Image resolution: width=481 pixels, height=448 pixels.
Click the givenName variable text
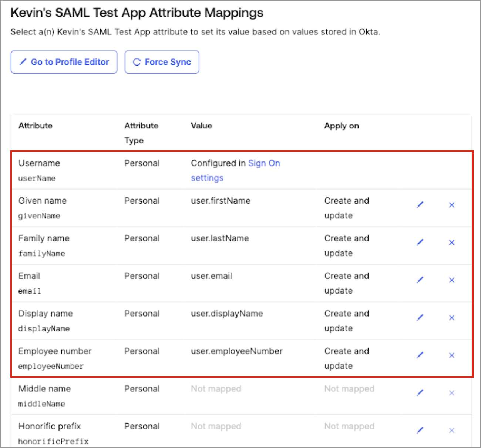pyautogui.click(x=39, y=216)
